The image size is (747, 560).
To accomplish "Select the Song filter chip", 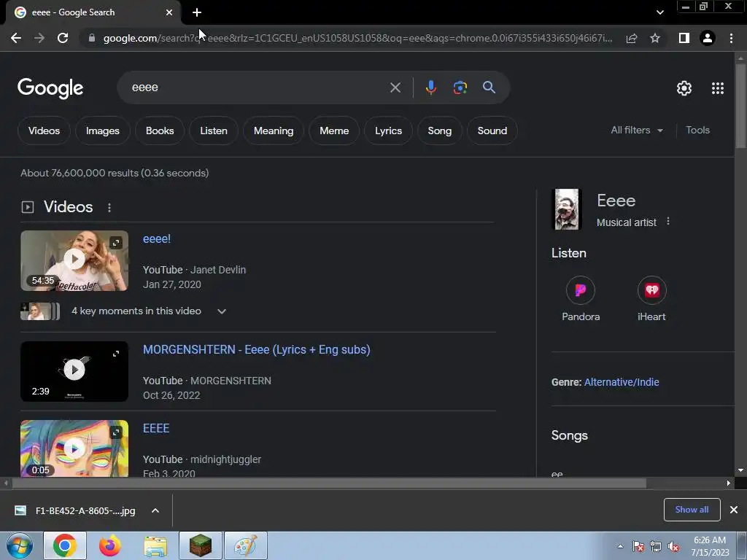I will click(439, 131).
